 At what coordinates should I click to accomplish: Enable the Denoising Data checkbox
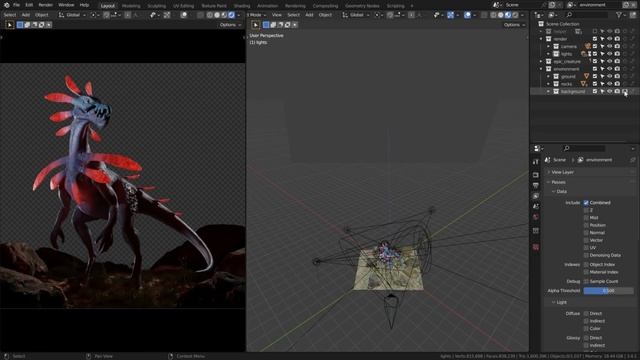click(x=586, y=255)
